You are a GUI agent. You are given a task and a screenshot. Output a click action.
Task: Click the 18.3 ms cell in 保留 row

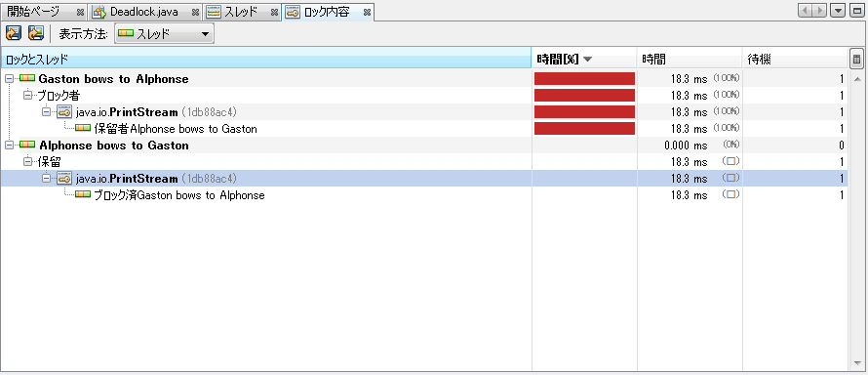pyautogui.click(x=690, y=162)
